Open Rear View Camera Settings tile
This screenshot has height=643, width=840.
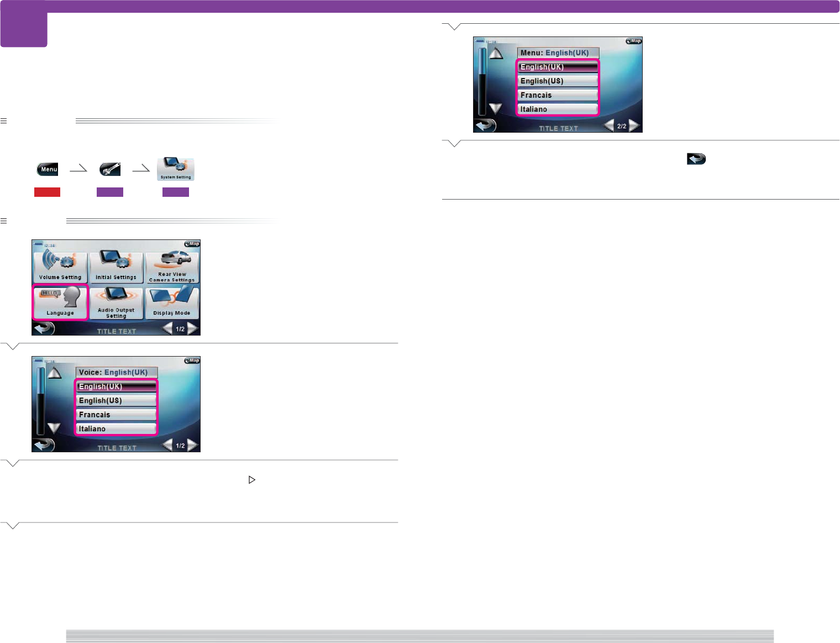click(x=172, y=268)
